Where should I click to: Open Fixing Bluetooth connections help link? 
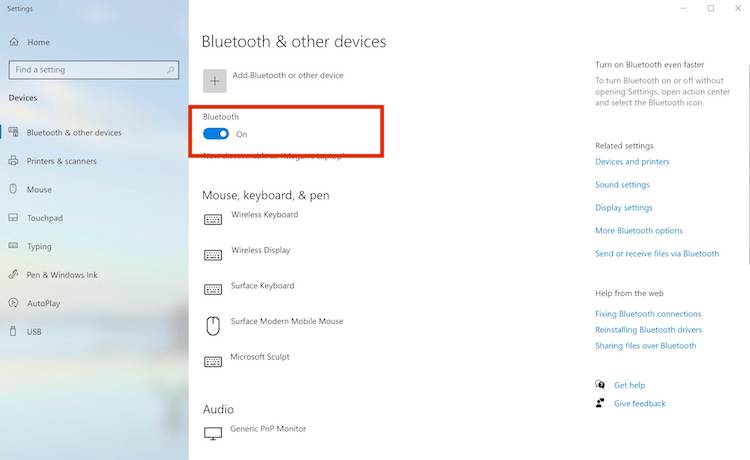(x=648, y=314)
